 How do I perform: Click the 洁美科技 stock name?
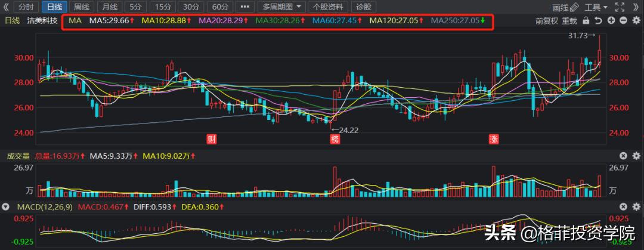click(x=41, y=20)
